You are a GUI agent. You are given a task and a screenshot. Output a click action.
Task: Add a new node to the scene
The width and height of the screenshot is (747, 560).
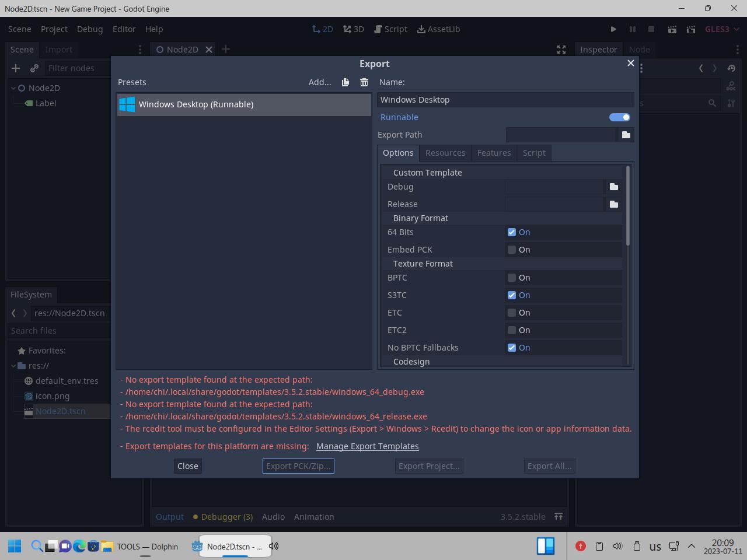click(x=16, y=68)
